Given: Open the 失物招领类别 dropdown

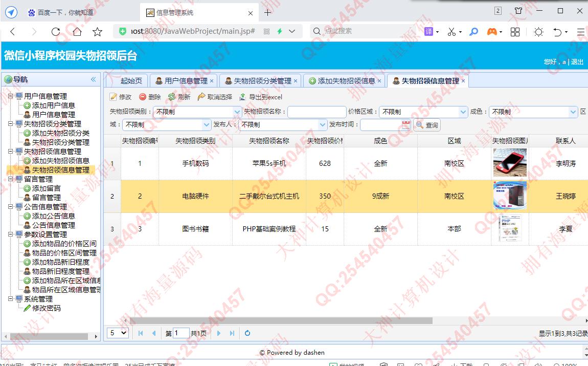Looking at the screenshot, I should click(x=237, y=112).
